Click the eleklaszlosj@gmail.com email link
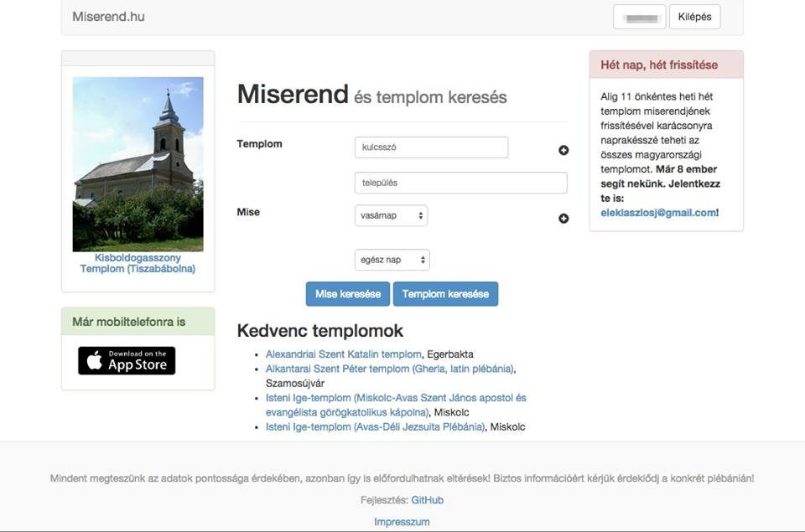The height and width of the screenshot is (532, 805). (x=657, y=213)
